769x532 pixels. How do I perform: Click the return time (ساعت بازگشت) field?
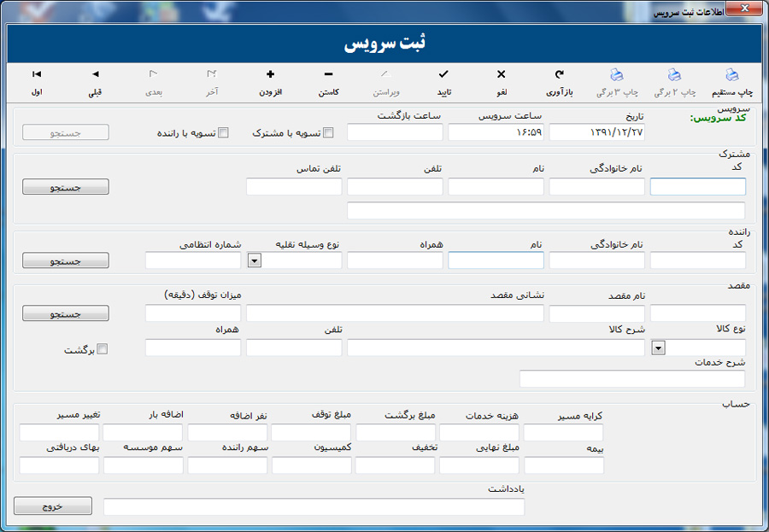pos(395,132)
